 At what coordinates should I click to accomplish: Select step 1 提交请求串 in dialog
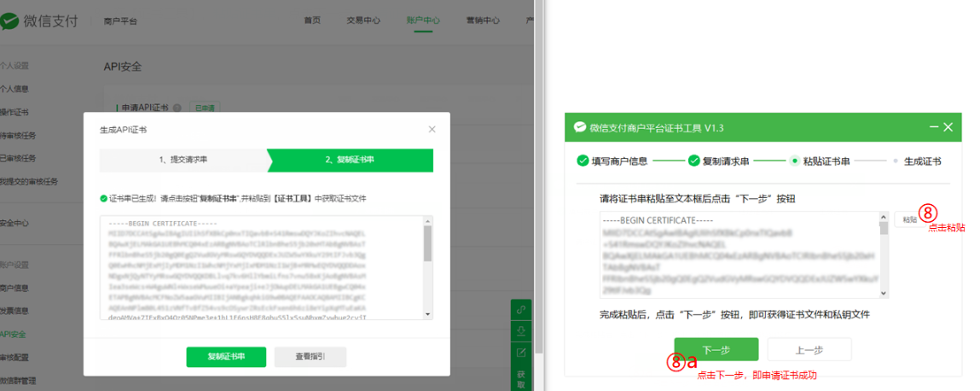click(183, 160)
